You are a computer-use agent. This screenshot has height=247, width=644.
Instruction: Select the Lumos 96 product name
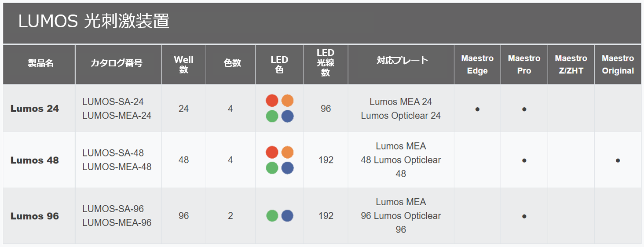pyautogui.click(x=35, y=216)
